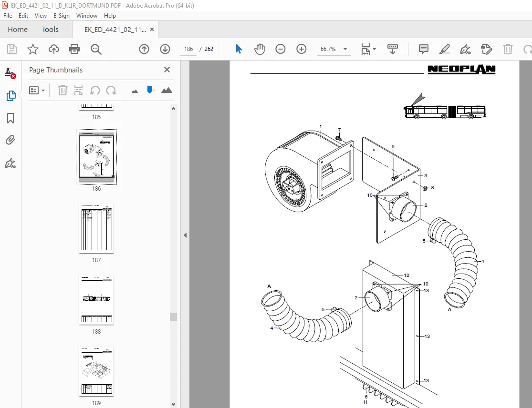
Task: Choose the selection arrow tool
Action: point(239,49)
